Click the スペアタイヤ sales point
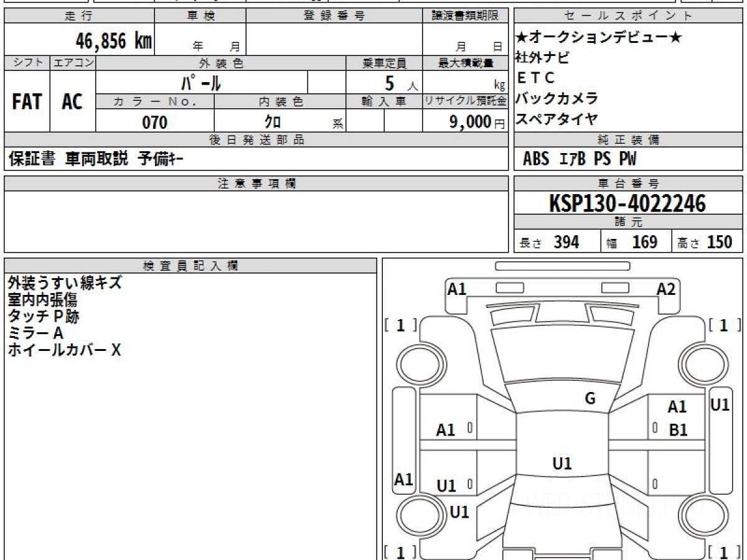 click(557, 118)
